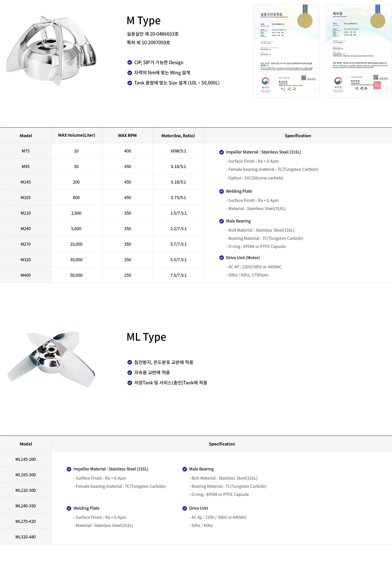Click the ML320-480 model cell

click(x=26, y=537)
